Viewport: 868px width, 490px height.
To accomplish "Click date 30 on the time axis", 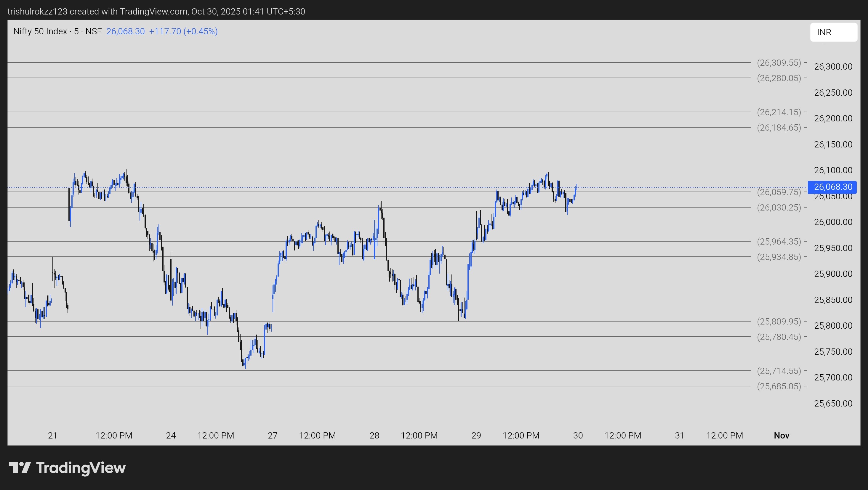I will point(578,436).
